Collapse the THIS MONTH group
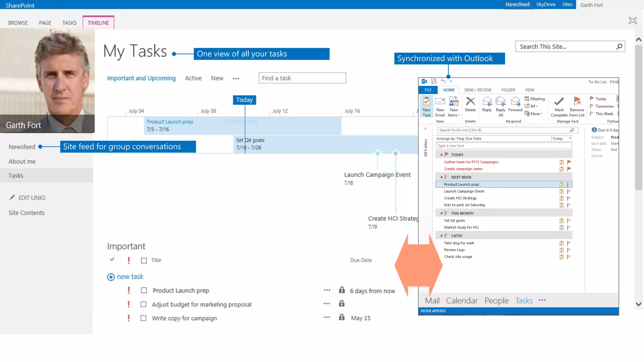 click(441, 213)
